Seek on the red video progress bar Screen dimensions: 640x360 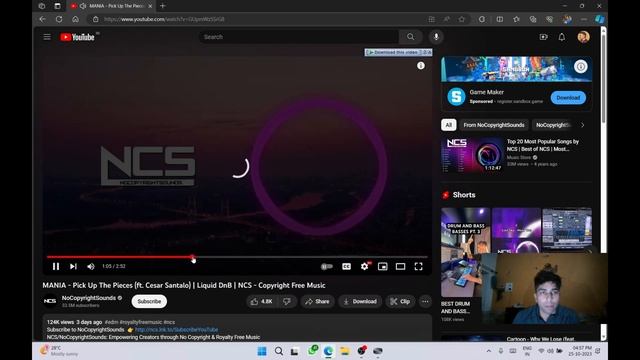pos(237,257)
